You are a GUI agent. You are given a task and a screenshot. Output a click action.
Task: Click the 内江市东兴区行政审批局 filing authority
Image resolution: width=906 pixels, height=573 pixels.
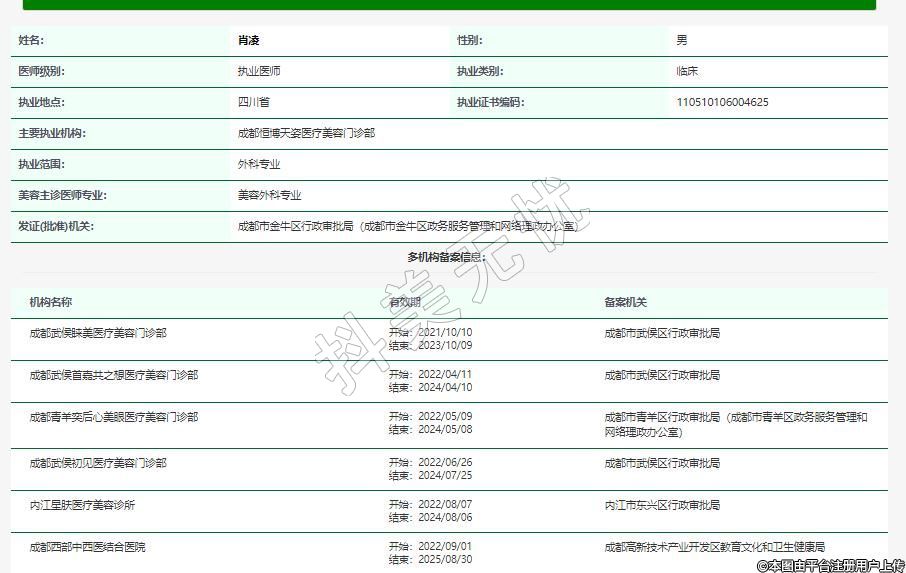point(661,505)
